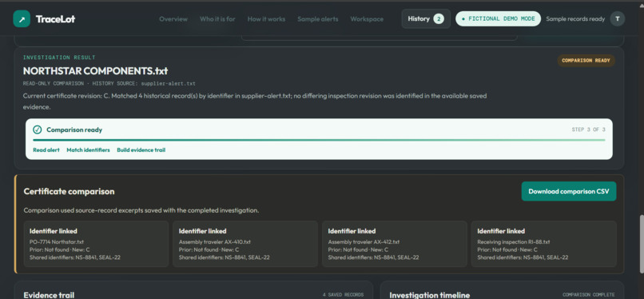Click the Evidence trail heading
The image size is (644, 299).
click(49, 295)
